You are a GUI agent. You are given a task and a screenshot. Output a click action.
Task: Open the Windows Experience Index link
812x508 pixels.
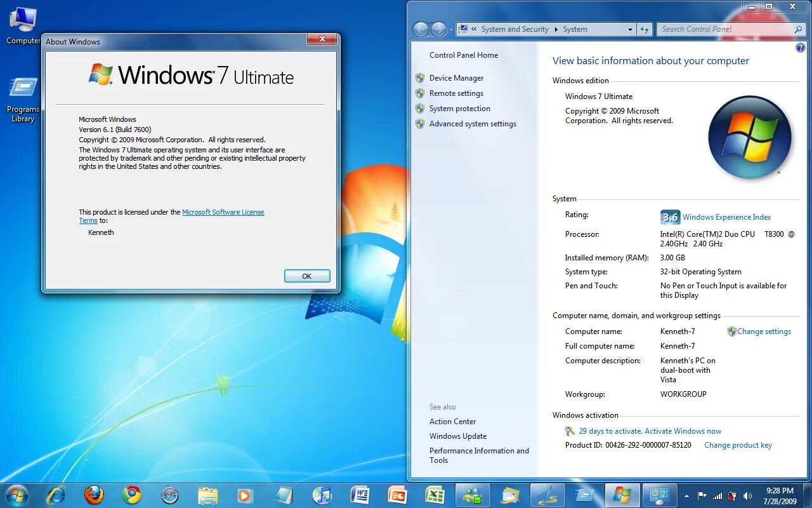[726, 217]
